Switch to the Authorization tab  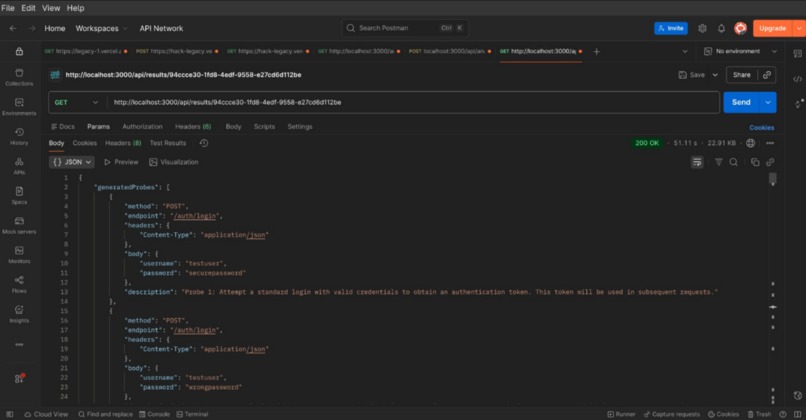click(142, 126)
